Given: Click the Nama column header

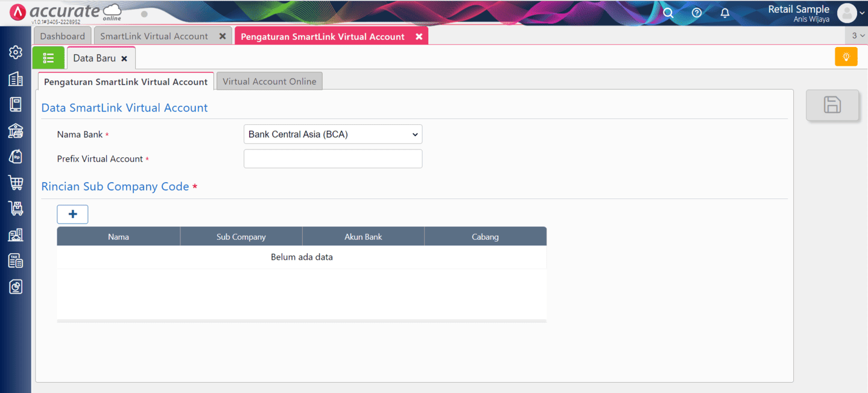Looking at the screenshot, I should click(118, 237).
